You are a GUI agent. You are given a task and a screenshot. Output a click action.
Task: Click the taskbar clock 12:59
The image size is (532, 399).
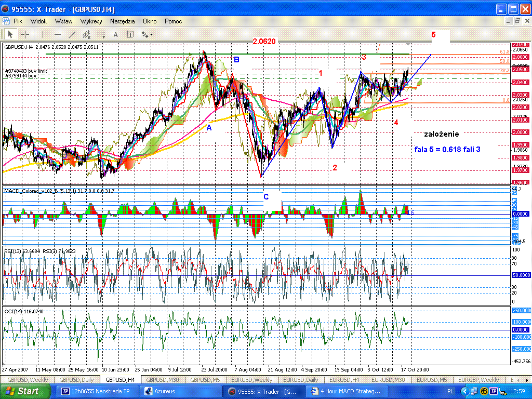pyautogui.click(x=518, y=392)
